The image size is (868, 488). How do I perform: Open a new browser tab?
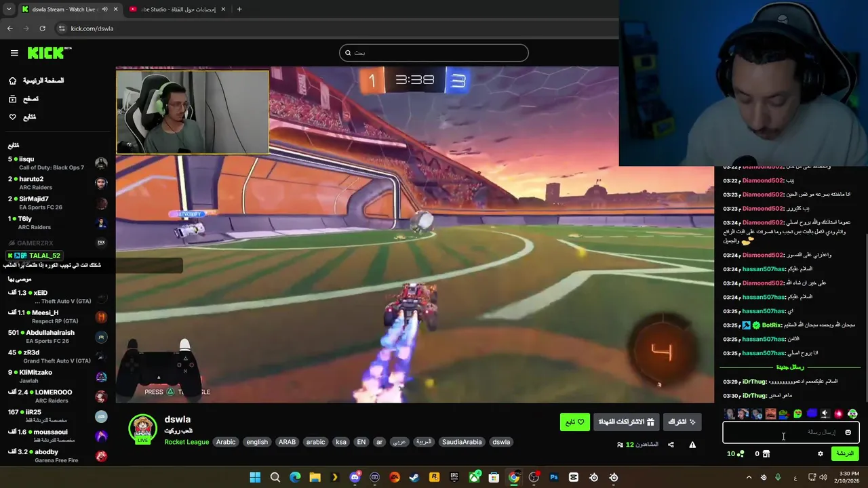click(x=239, y=9)
